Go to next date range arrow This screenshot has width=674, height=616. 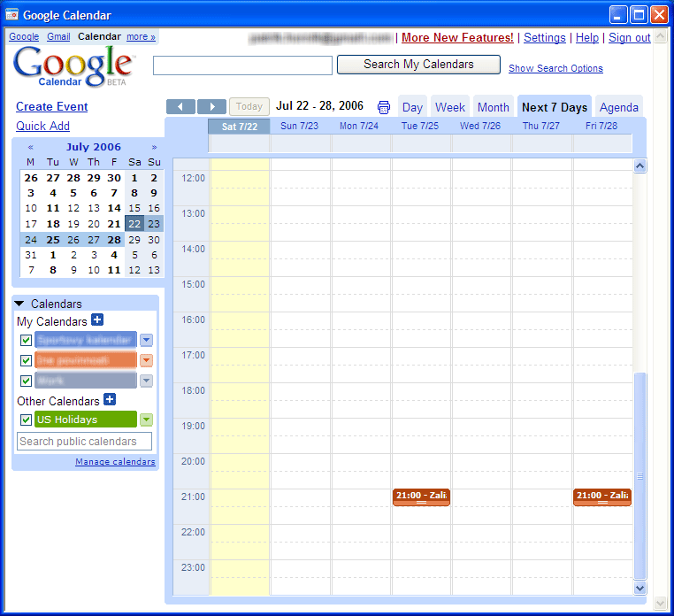pyautogui.click(x=211, y=107)
